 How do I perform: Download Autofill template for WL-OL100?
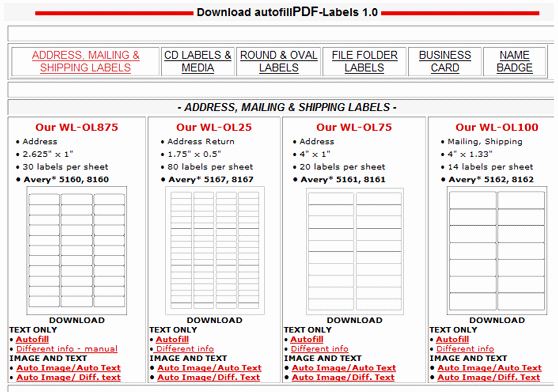[x=452, y=339]
